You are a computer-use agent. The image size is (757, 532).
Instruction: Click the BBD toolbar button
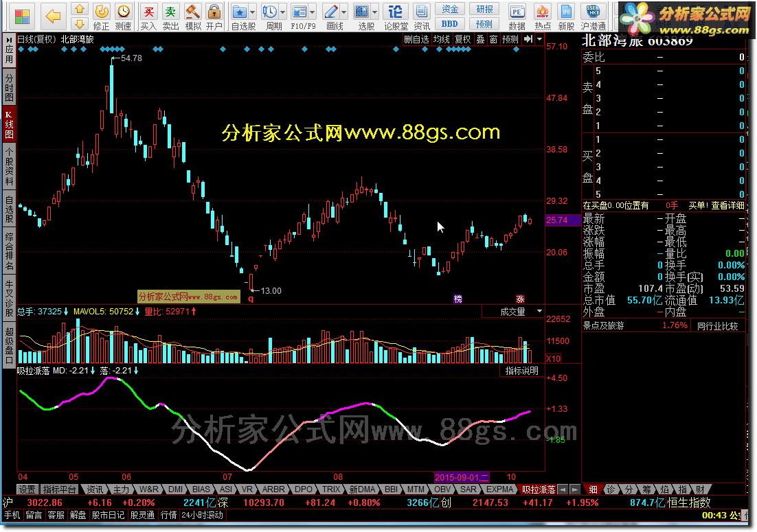point(450,23)
